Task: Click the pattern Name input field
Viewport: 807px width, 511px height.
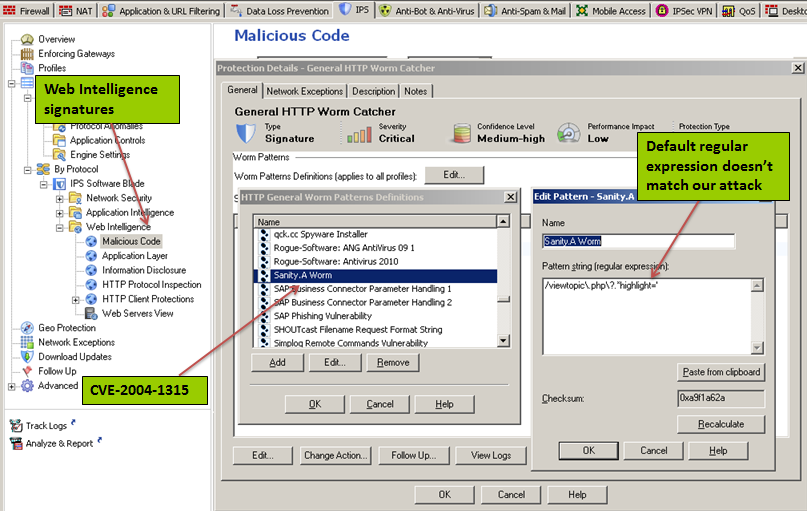Action: coord(638,241)
